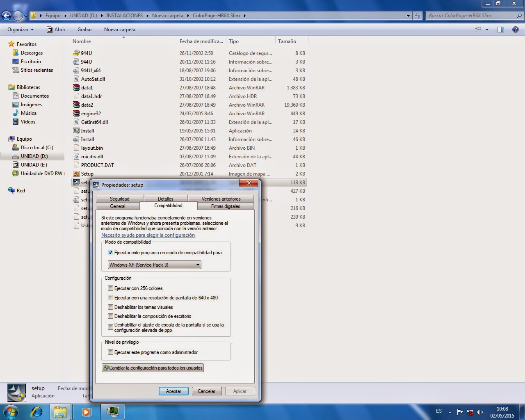Screen dimensions: 525x420
Task: Open Windows Media Player from taskbar
Action: 86,411
